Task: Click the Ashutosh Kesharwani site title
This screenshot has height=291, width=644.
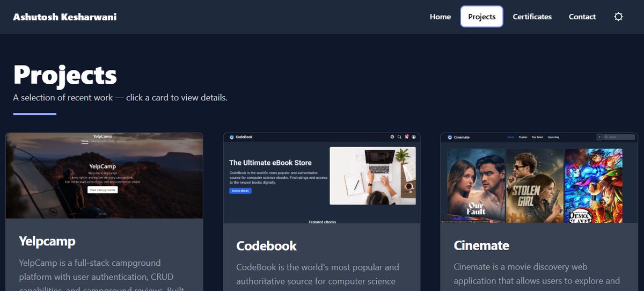Action: tap(65, 17)
